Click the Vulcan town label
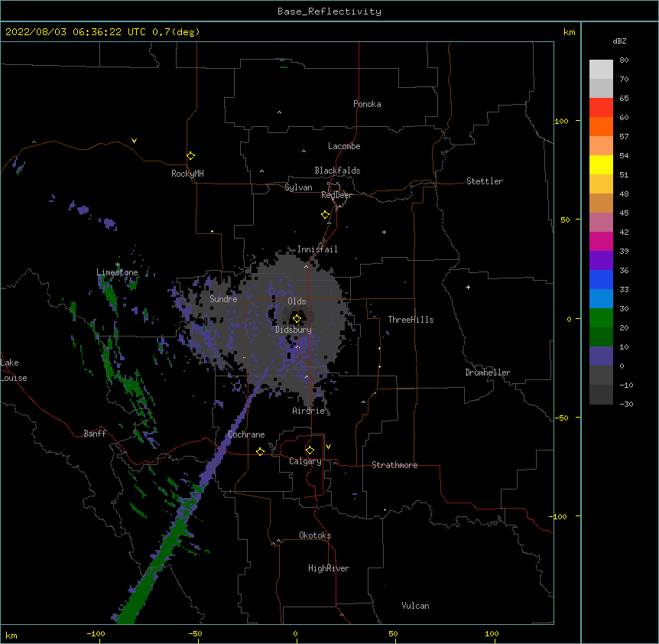Screen dimensions: 659x644 pyautogui.click(x=415, y=606)
